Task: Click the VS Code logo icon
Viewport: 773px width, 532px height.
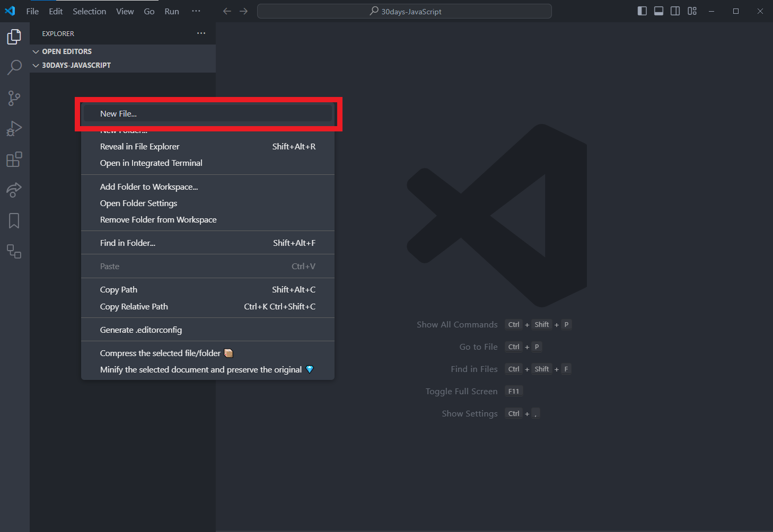Action: coord(10,11)
